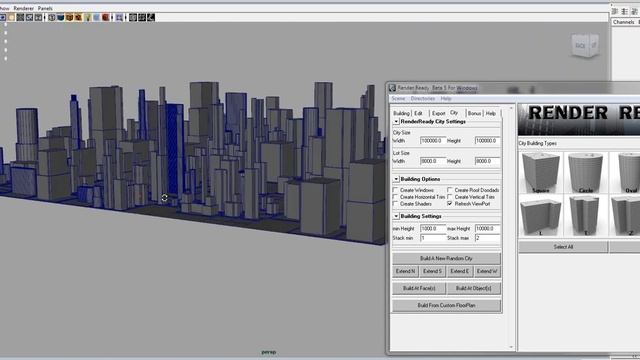Click the Lot Size Width input field
The height and width of the screenshot is (360, 640).
(433, 161)
